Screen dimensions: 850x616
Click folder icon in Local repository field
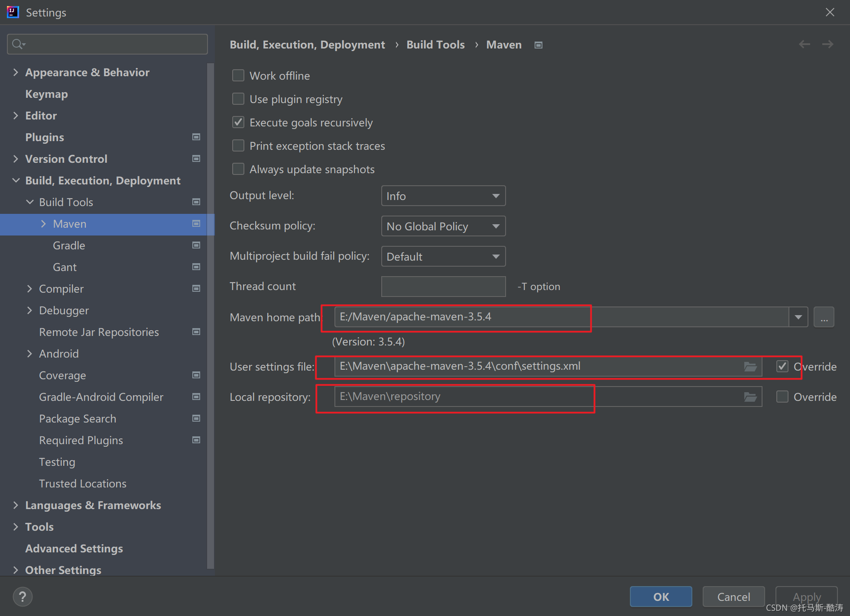(x=750, y=397)
